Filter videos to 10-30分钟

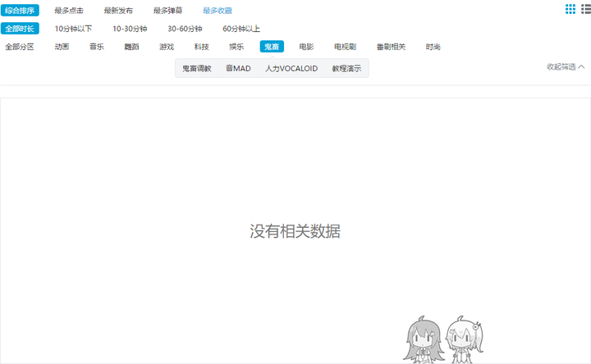pyautogui.click(x=130, y=29)
